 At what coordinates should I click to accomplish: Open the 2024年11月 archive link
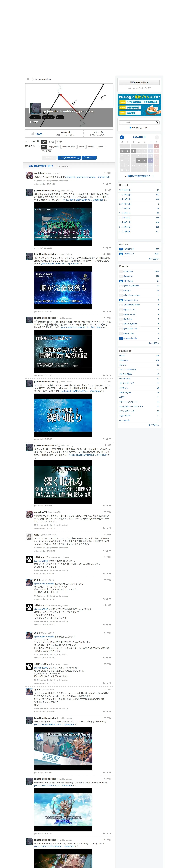click(x=129, y=254)
